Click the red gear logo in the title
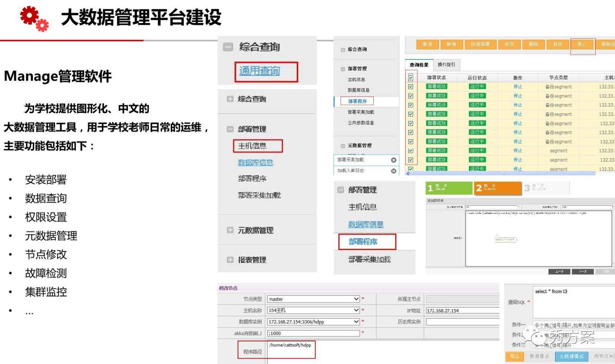This screenshot has height=364, width=615. pyautogui.click(x=34, y=18)
